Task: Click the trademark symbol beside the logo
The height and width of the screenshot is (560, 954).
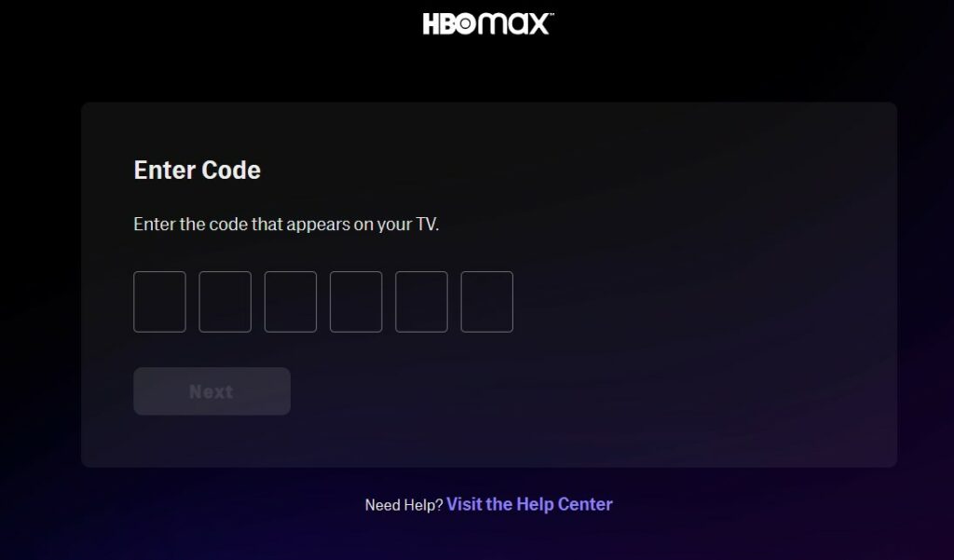Action: coord(552,15)
